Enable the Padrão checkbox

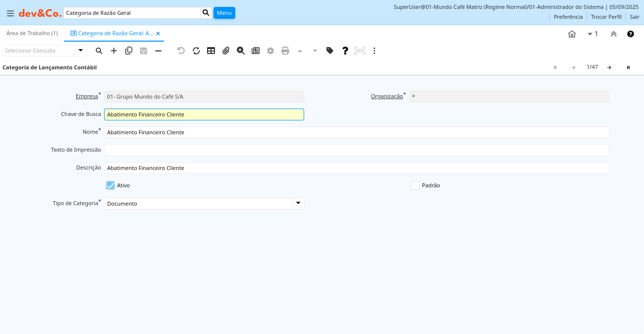[416, 185]
